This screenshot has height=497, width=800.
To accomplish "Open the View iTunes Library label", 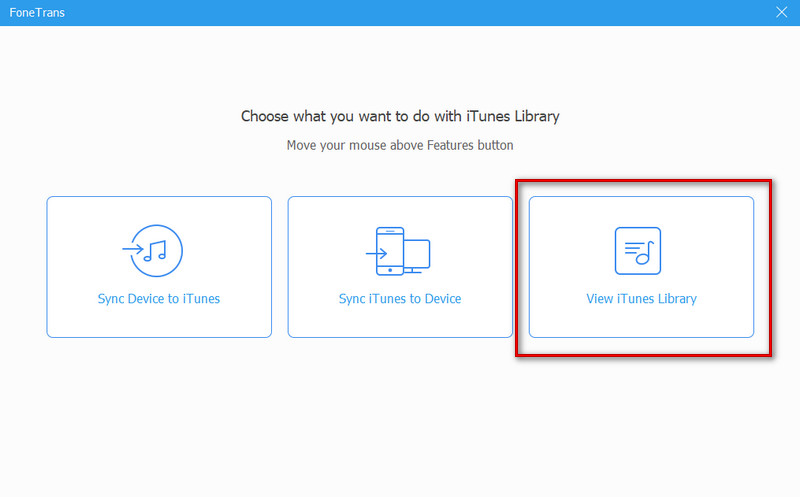I will tap(641, 299).
